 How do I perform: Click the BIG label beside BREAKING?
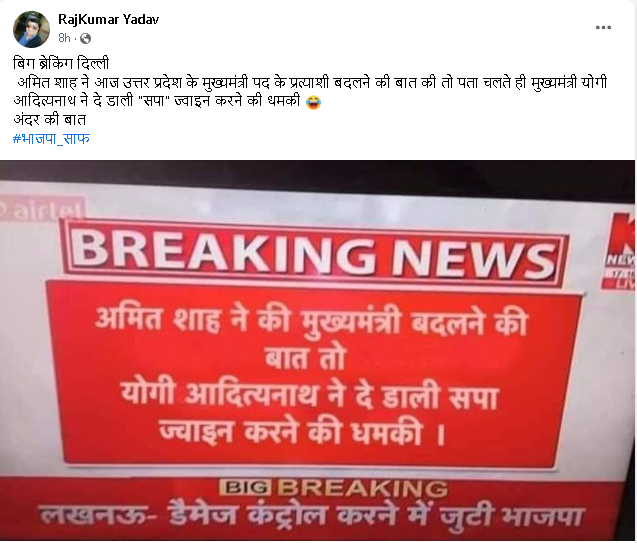(245, 487)
